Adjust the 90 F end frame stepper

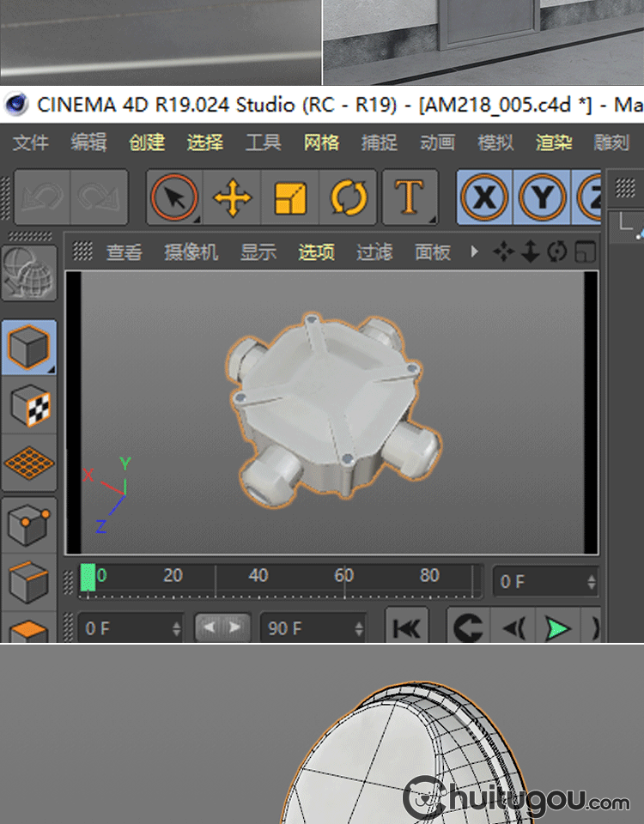pyautogui.click(x=359, y=628)
